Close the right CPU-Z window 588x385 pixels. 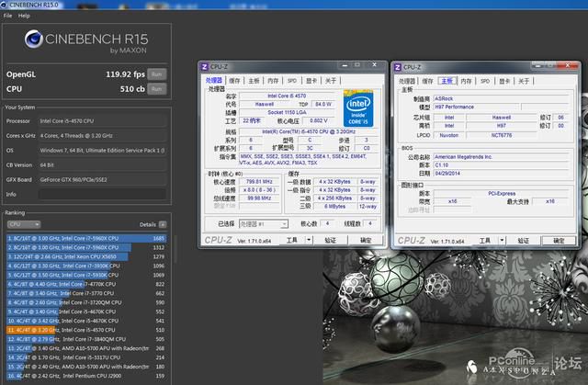coord(568,65)
